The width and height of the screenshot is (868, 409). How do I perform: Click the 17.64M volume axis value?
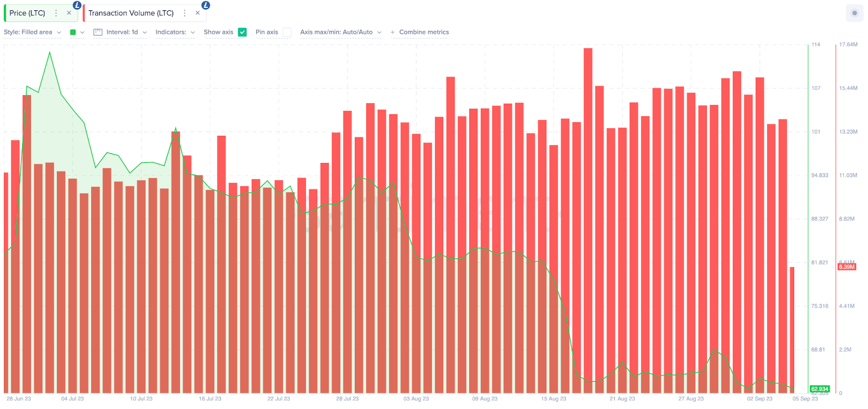click(848, 45)
